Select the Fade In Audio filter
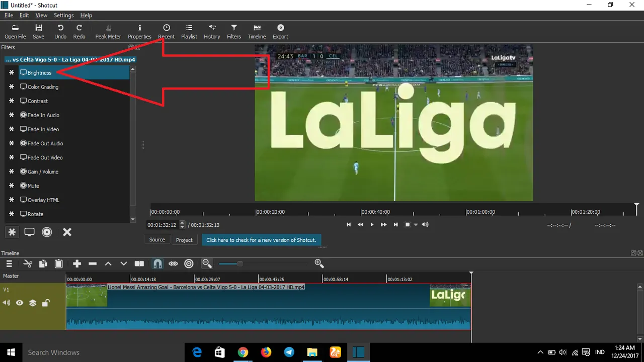This screenshot has width=644, height=362. coord(74,115)
